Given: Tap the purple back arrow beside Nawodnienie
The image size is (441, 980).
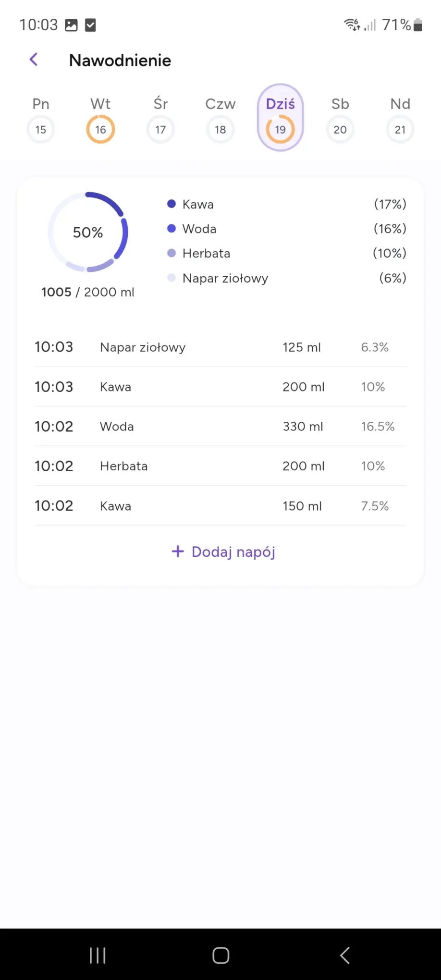Looking at the screenshot, I should (34, 60).
